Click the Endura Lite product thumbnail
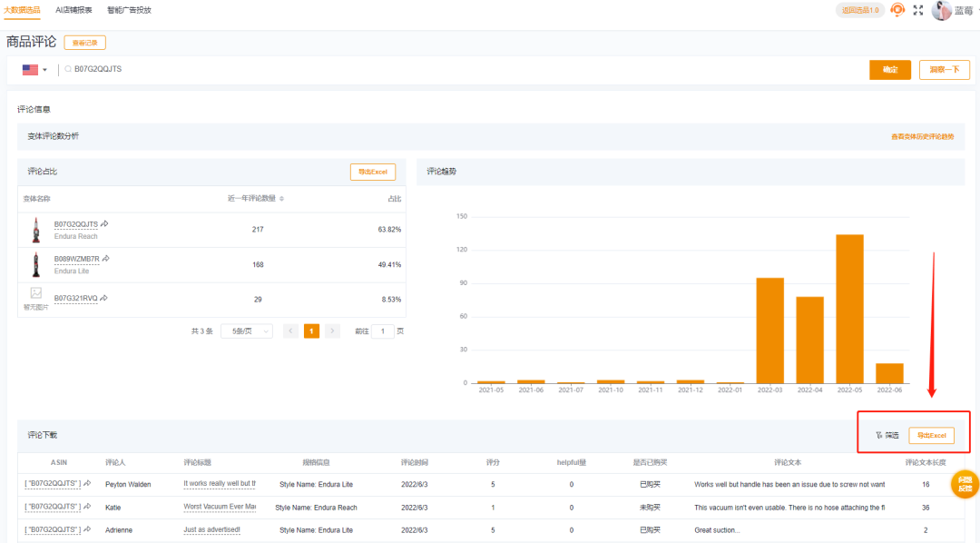 [35, 264]
